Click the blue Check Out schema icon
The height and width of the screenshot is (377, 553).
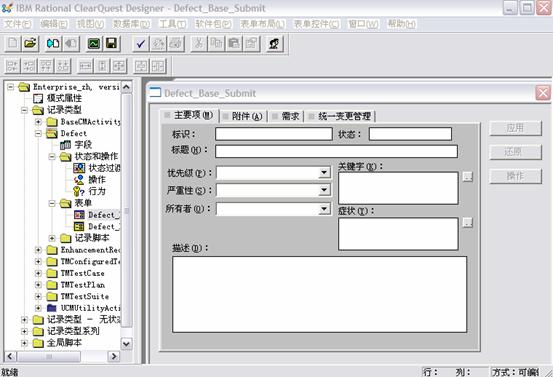(x=53, y=44)
